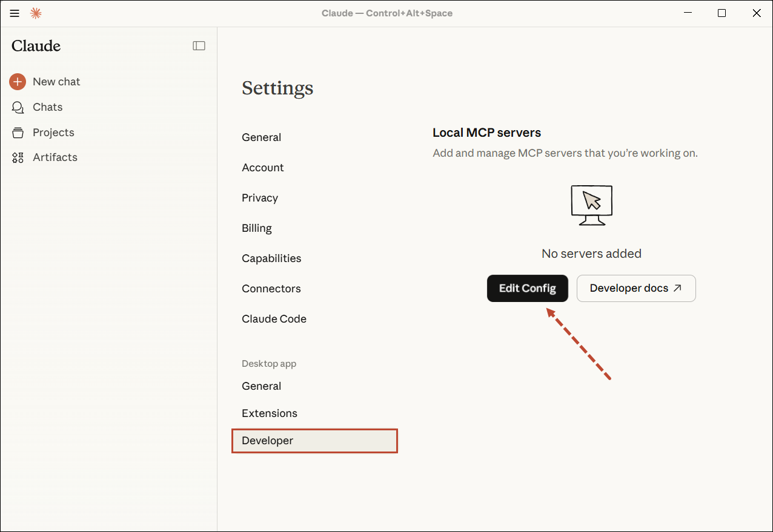The image size is (773, 532).
Task: Open the Claude Code settings section
Action: click(274, 319)
